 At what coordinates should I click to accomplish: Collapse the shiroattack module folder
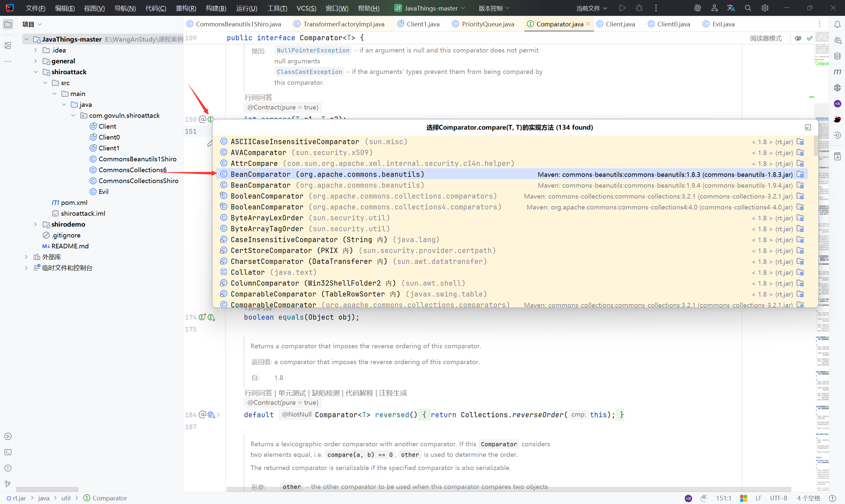pyautogui.click(x=36, y=72)
